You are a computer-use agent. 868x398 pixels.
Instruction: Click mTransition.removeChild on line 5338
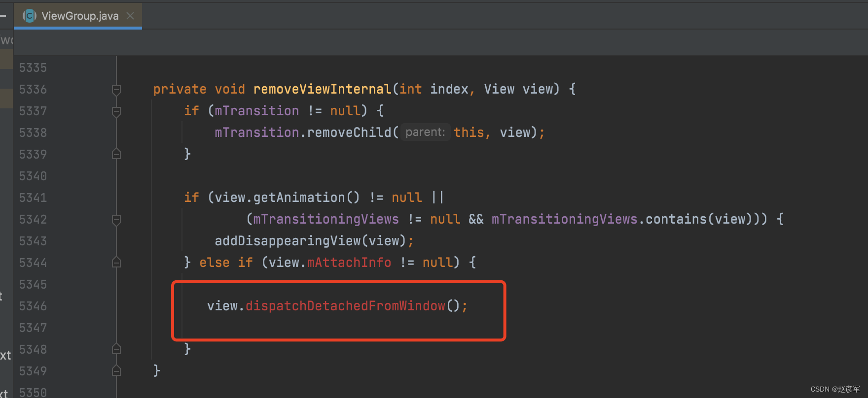[x=303, y=133]
